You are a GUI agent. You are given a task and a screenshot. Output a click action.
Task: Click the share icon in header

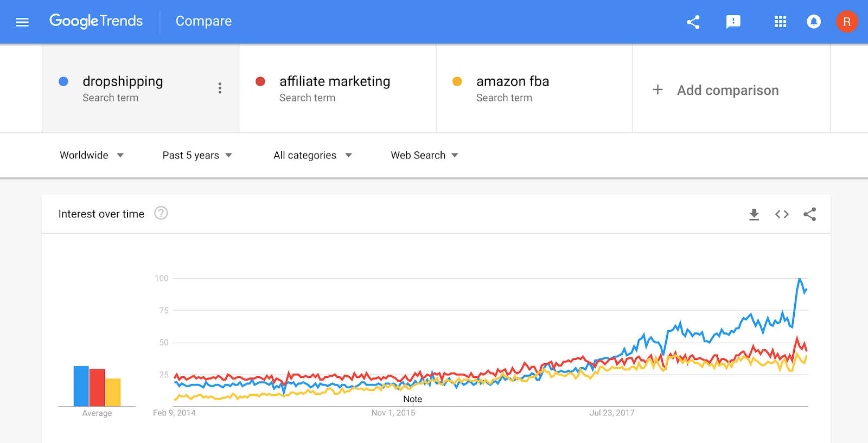[x=693, y=22]
